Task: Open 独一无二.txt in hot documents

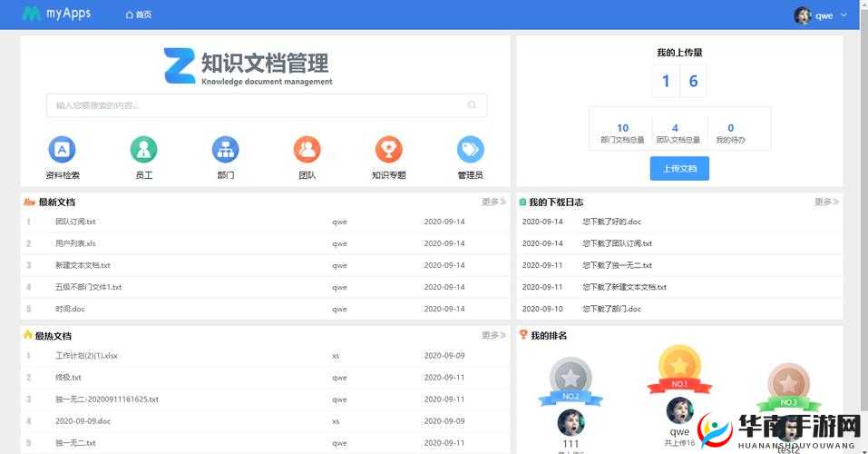Action: pos(75,443)
